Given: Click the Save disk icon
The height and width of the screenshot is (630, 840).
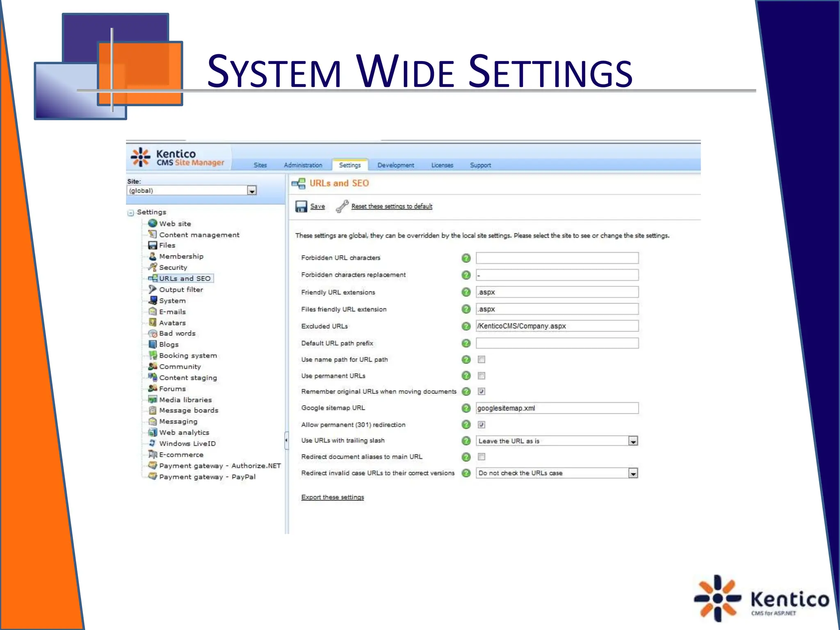Looking at the screenshot, I should (301, 206).
